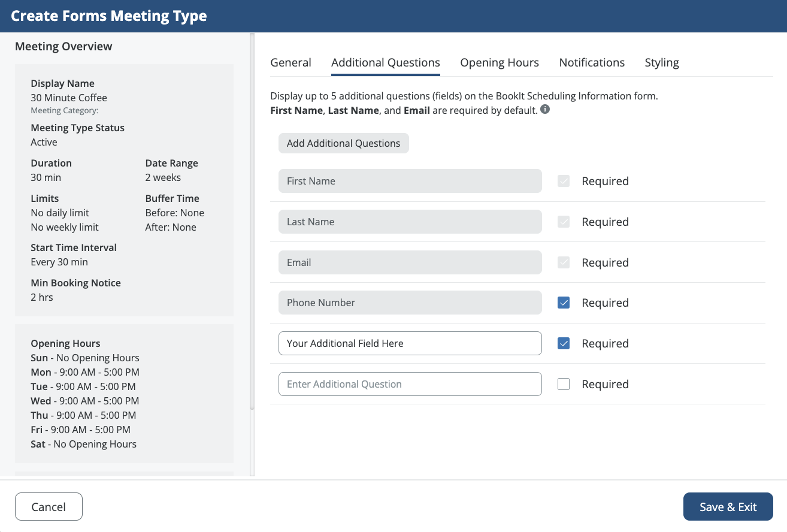Uncheck Required for Phone Number
This screenshot has width=787, height=532.
pyautogui.click(x=564, y=303)
